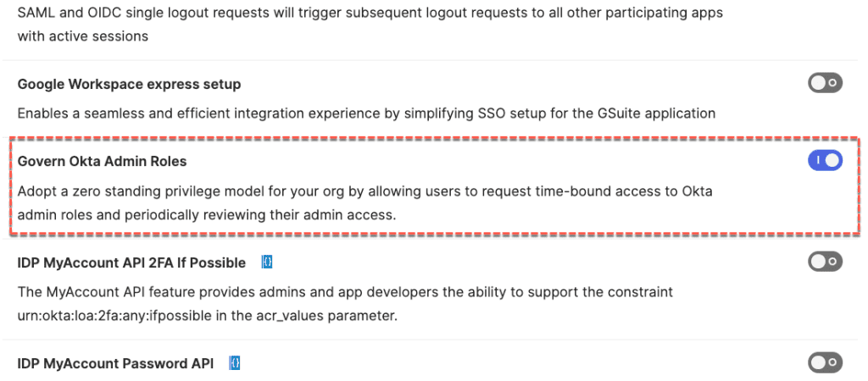Enable Google Workspace express setup toggle
Viewport: 868px width, 381px height.
tap(825, 83)
